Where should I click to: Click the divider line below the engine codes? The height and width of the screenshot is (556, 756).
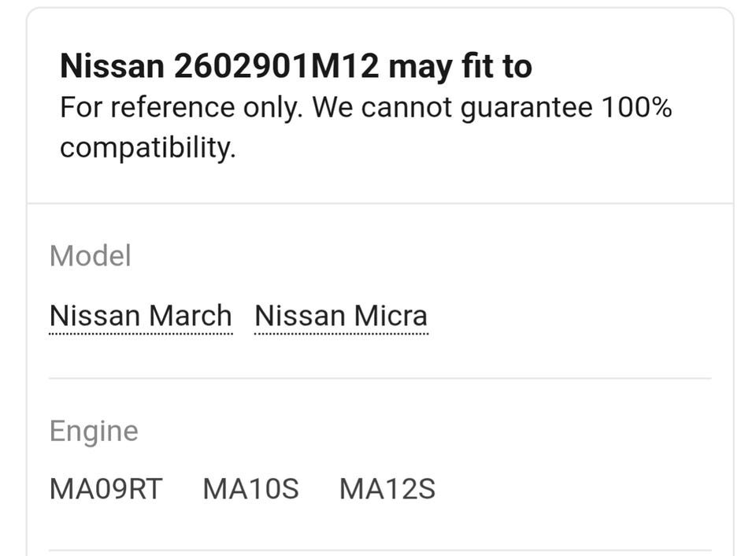coord(380,550)
